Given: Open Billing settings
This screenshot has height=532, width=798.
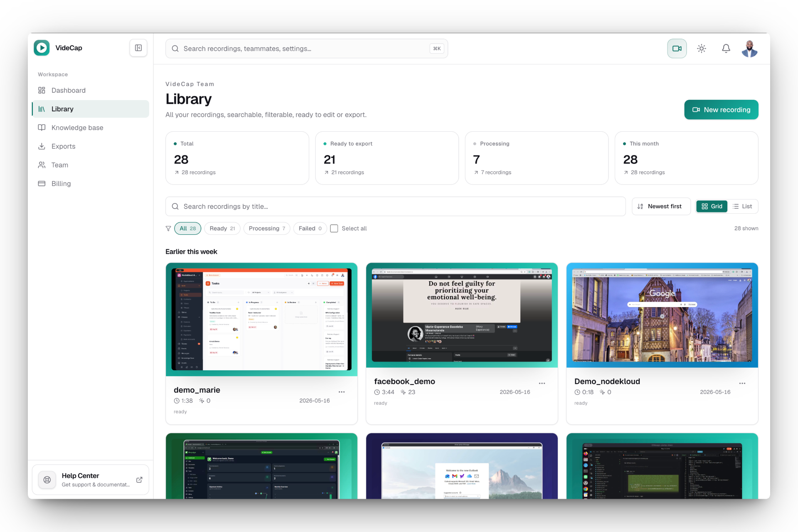Looking at the screenshot, I should [x=90, y=184].
